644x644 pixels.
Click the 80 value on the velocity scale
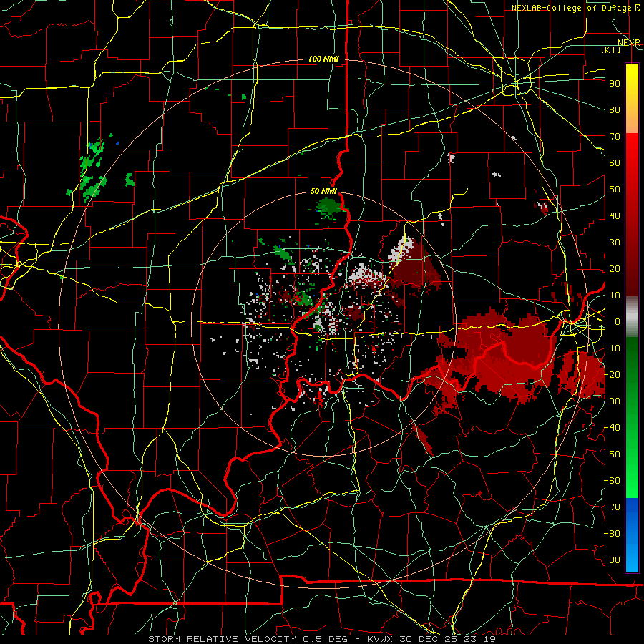click(615, 110)
